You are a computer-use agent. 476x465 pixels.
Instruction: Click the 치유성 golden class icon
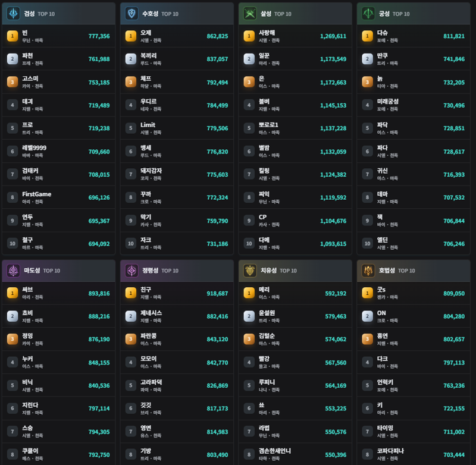click(x=250, y=271)
